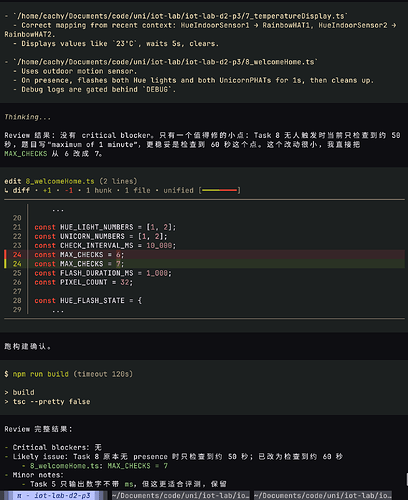Click line number 20 in the diff gutter

click(17, 218)
